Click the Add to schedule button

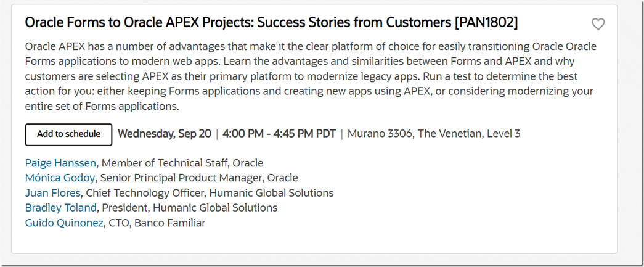click(68, 134)
